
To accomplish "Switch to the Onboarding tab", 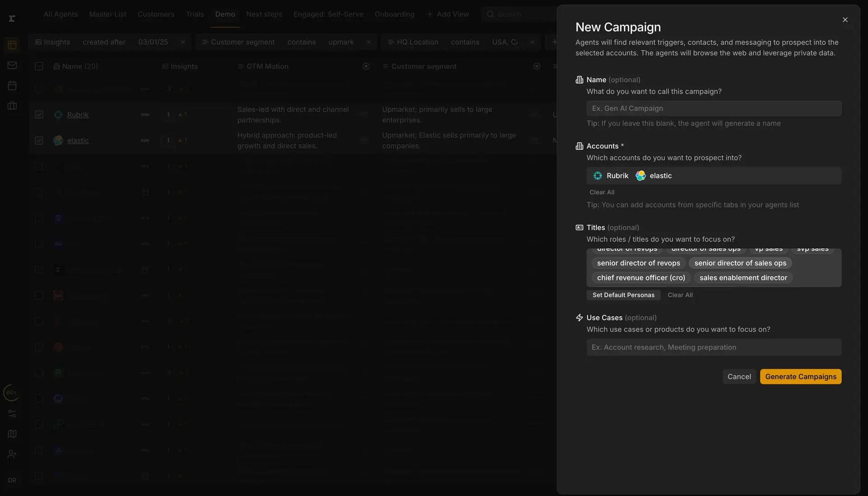I will [394, 14].
